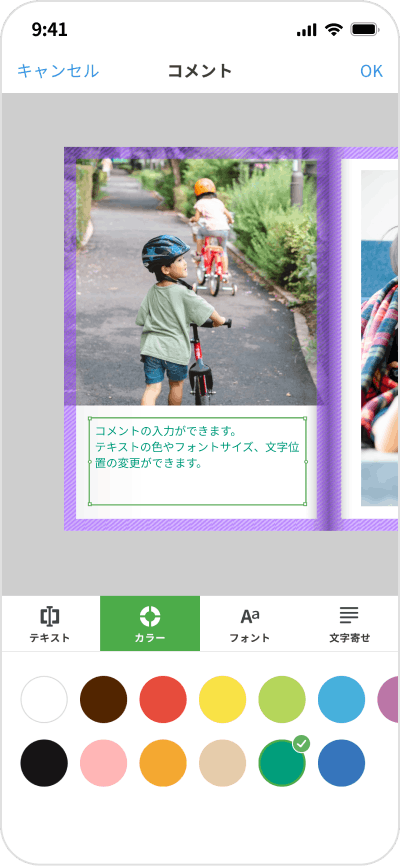The width and height of the screenshot is (400, 866).
Task: Tap the green comment text box
Action: point(198,461)
